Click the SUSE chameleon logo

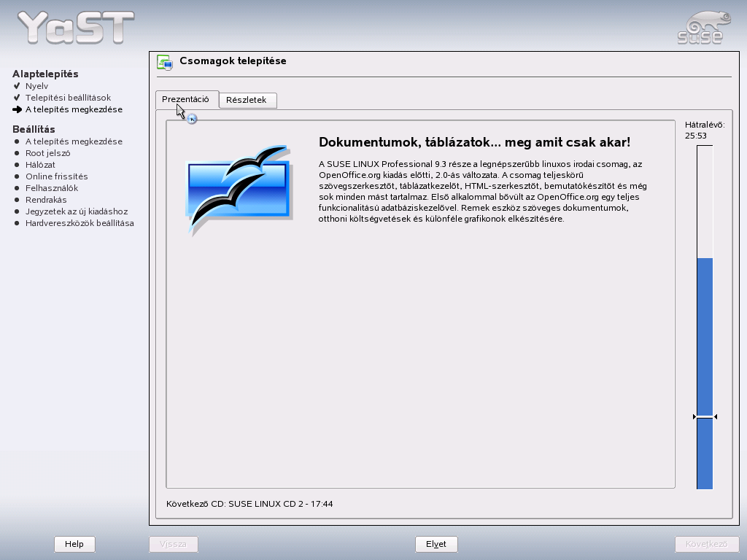coord(703,28)
